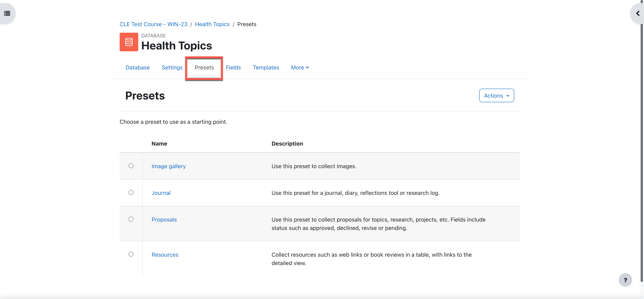644x299 pixels.
Task: Switch to the Templates tab
Action: (266, 68)
